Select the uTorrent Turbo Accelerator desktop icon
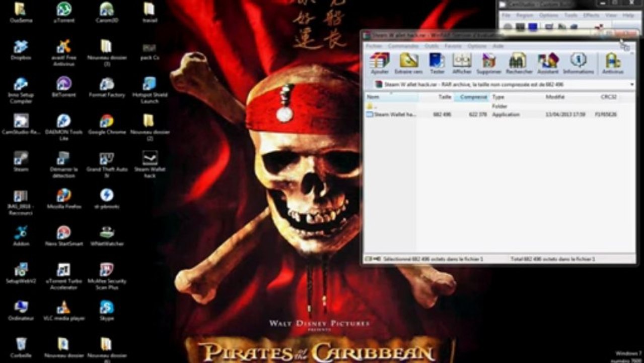The width and height of the screenshot is (644, 363). click(63, 276)
